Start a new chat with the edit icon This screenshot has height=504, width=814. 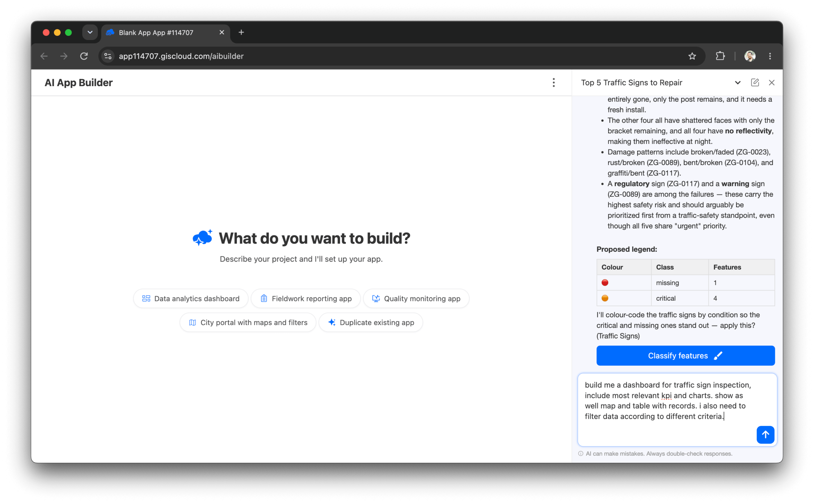pyautogui.click(x=755, y=83)
